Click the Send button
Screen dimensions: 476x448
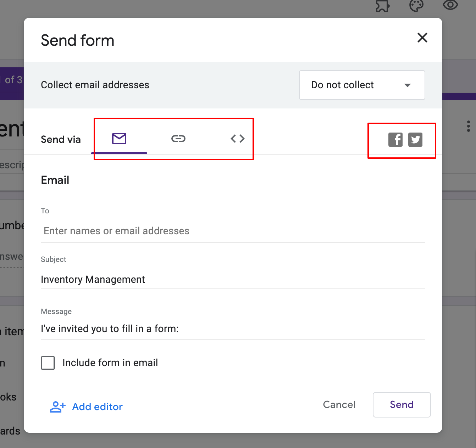pyautogui.click(x=402, y=405)
